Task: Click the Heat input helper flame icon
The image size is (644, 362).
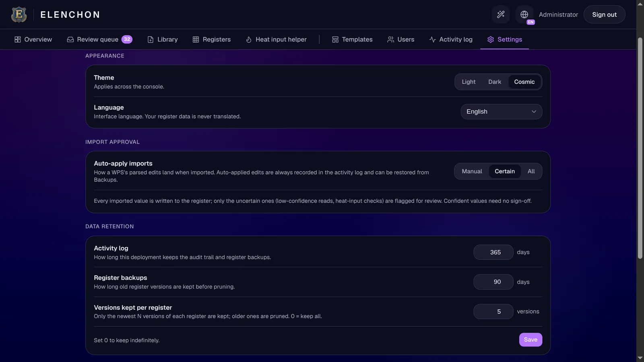Action: point(249,39)
